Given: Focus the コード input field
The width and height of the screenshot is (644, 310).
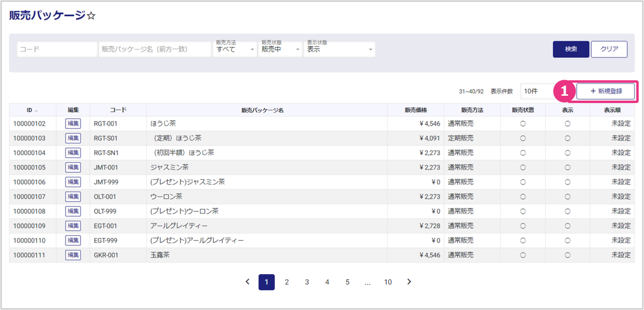Looking at the screenshot, I should (57, 49).
